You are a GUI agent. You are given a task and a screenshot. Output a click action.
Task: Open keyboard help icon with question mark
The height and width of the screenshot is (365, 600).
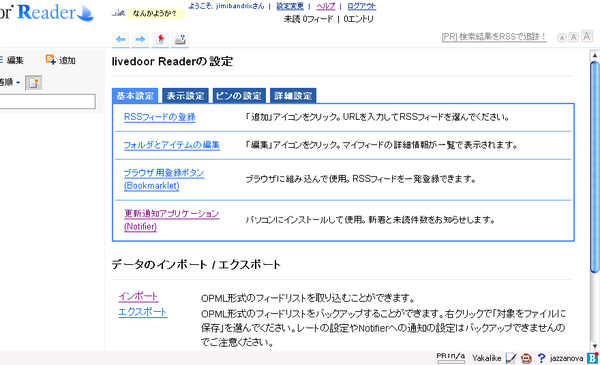click(x=180, y=39)
